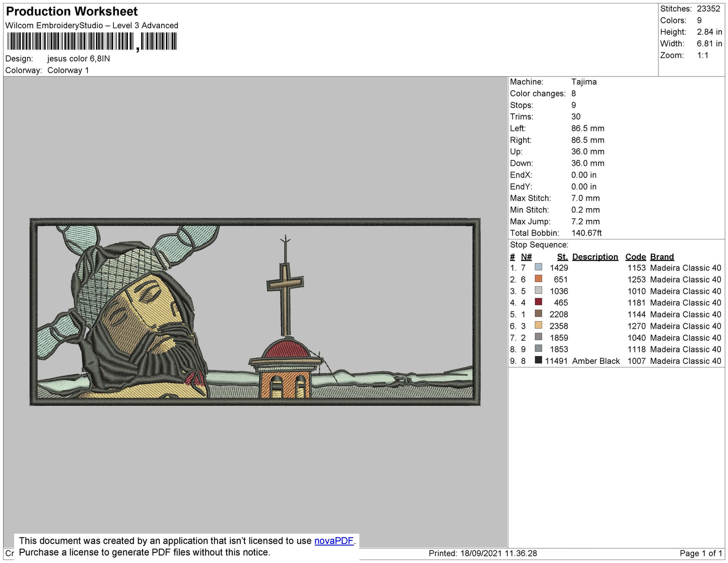Viewport: 728px width, 563px height.
Task: Click the "Printed: 18/09/2021 11.36.28" timestamp
Action: pyautogui.click(x=483, y=553)
